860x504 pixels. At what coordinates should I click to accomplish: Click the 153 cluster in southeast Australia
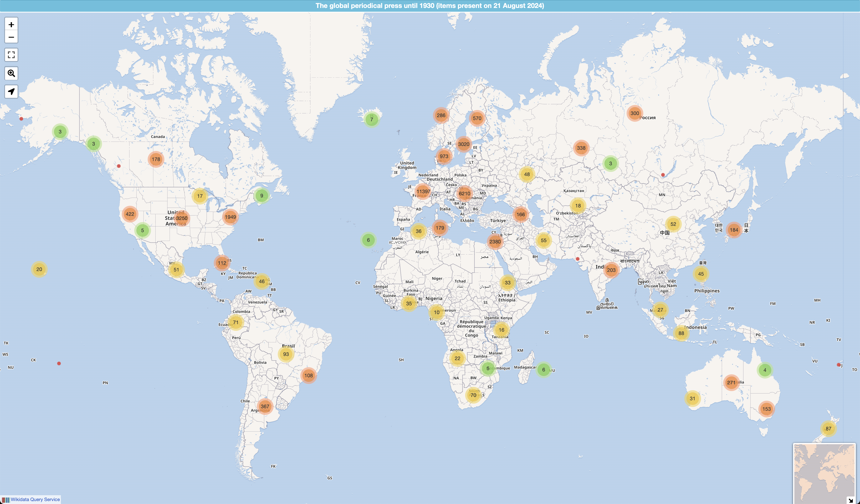coord(767,409)
